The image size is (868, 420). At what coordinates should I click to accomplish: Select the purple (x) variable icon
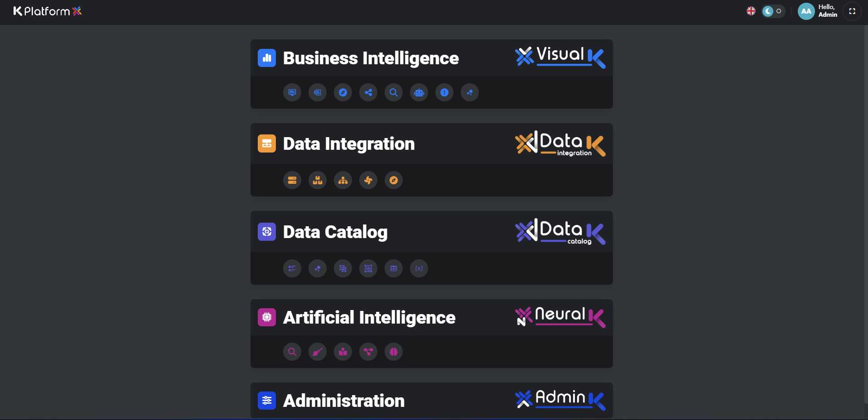tap(419, 268)
